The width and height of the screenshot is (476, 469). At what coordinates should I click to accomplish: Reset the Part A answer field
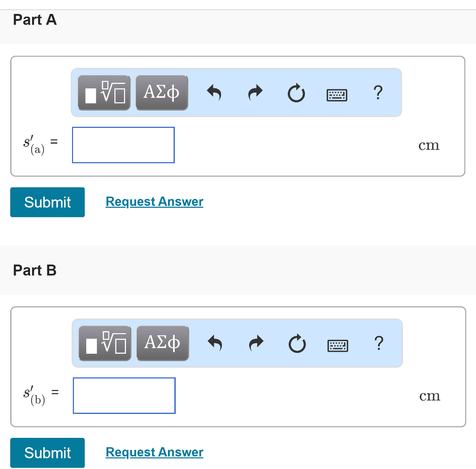(296, 93)
